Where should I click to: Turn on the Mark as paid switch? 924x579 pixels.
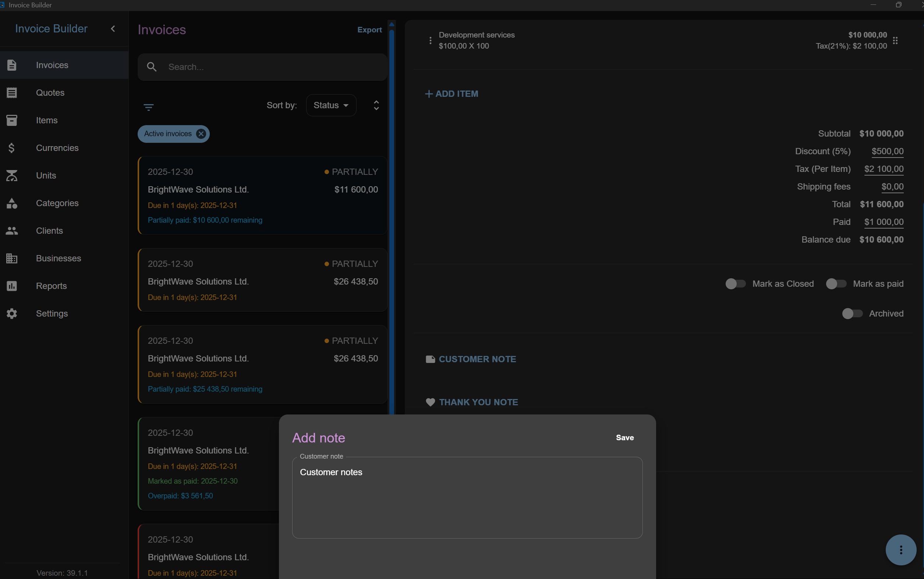pos(836,284)
